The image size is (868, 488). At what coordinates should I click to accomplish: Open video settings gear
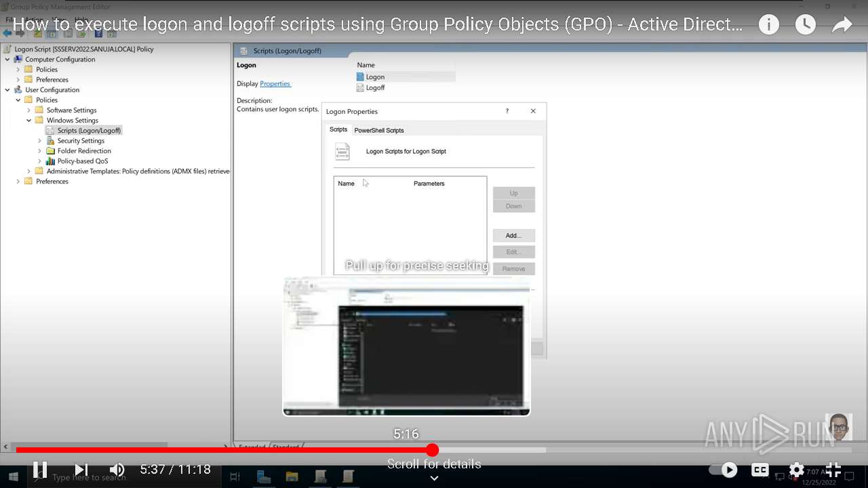pyautogui.click(x=797, y=470)
